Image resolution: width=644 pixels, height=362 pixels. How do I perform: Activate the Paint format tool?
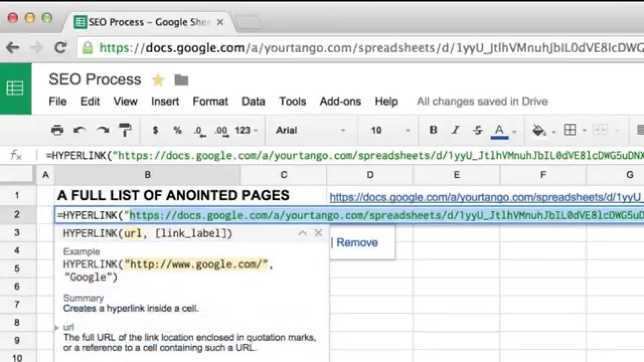click(125, 130)
